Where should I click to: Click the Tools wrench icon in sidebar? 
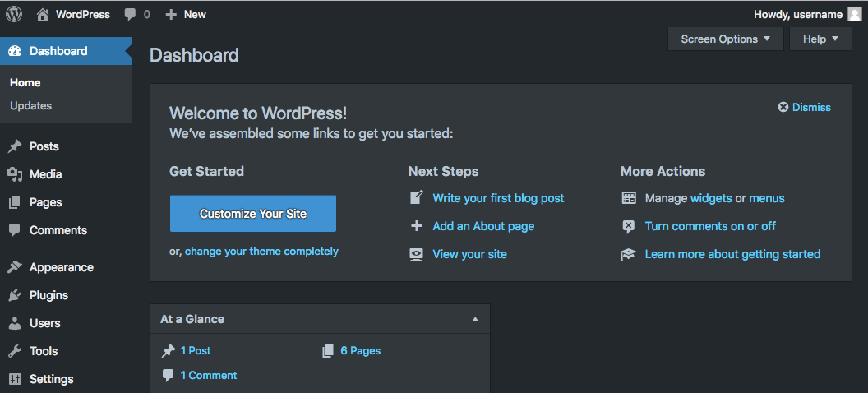(x=15, y=351)
